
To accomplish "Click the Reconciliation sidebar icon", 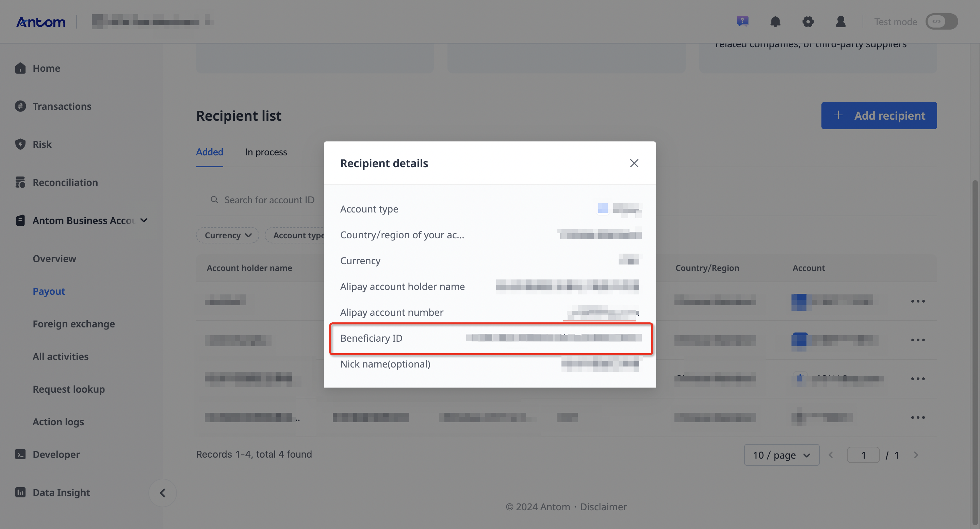I will click(20, 183).
